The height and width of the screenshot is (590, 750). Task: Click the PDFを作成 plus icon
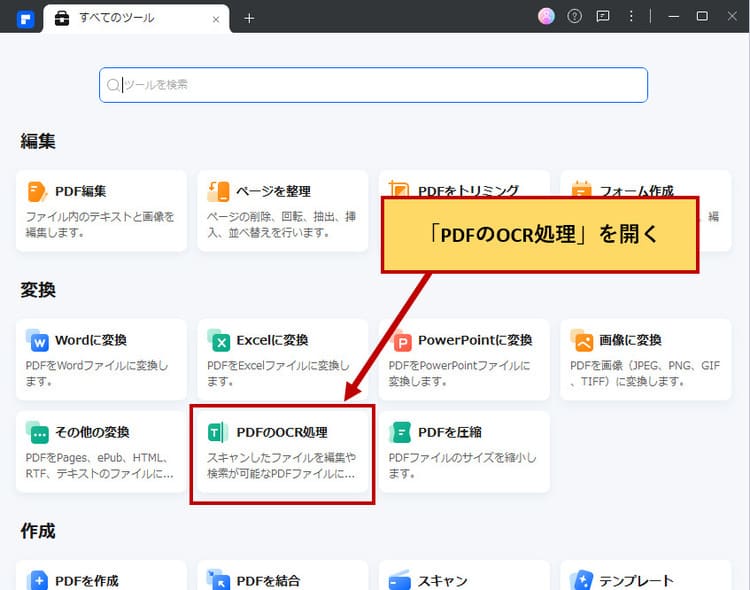pyautogui.click(x=37, y=580)
